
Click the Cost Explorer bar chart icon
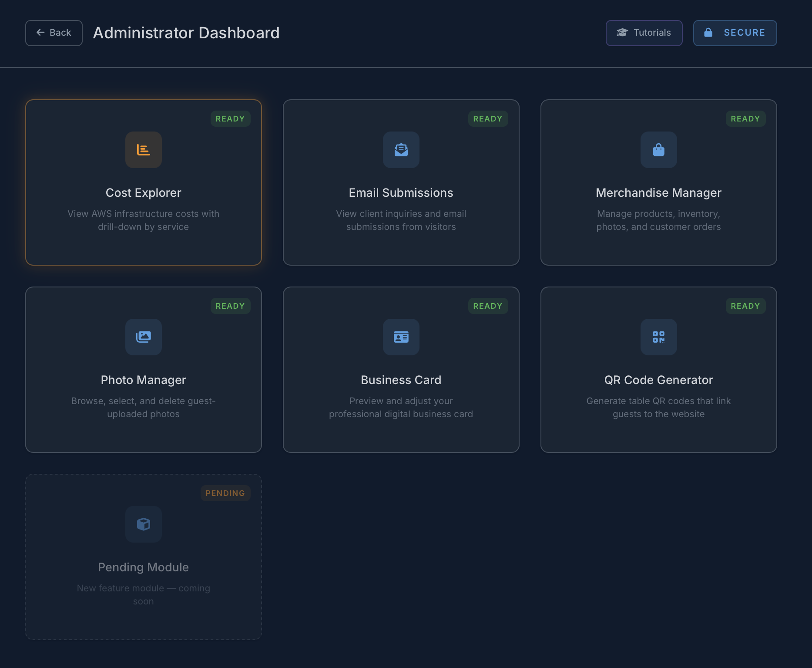pos(143,150)
